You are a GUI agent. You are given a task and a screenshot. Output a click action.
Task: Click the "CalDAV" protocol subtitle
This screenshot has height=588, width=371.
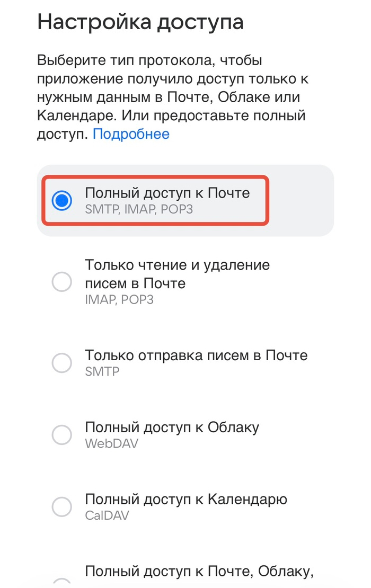[107, 515]
